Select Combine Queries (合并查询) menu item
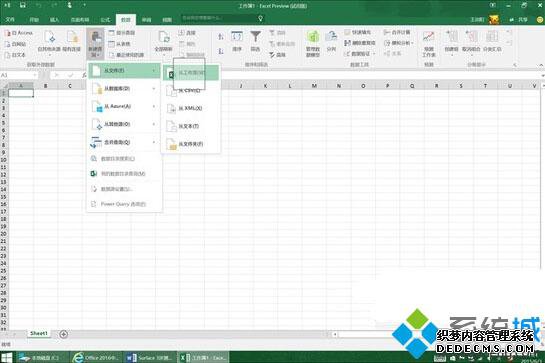This screenshot has width=545, height=363. pyautogui.click(x=124, y=142)
